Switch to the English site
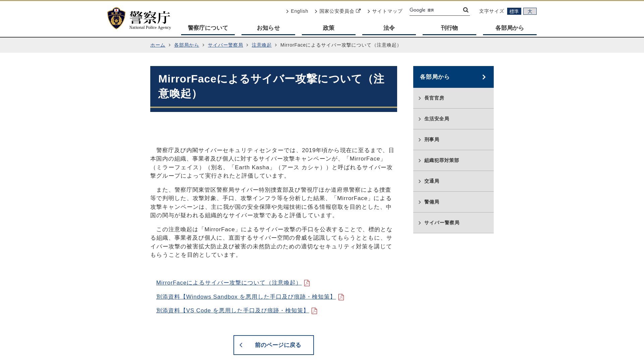 tap(297, 11)
